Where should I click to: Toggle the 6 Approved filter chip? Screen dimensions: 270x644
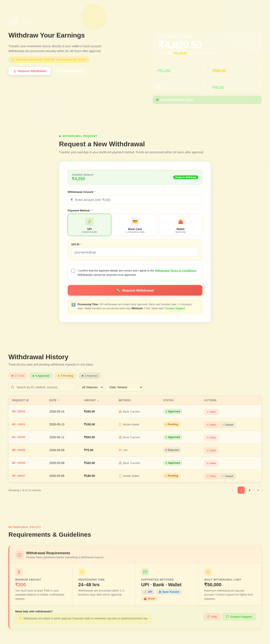pyautogui.click(x=41, y=376)
